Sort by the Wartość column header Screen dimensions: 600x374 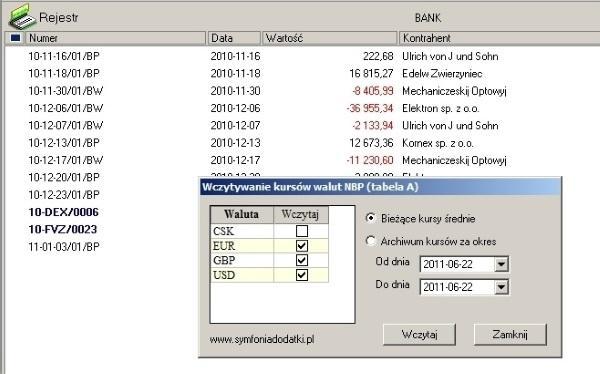[329, 38]
